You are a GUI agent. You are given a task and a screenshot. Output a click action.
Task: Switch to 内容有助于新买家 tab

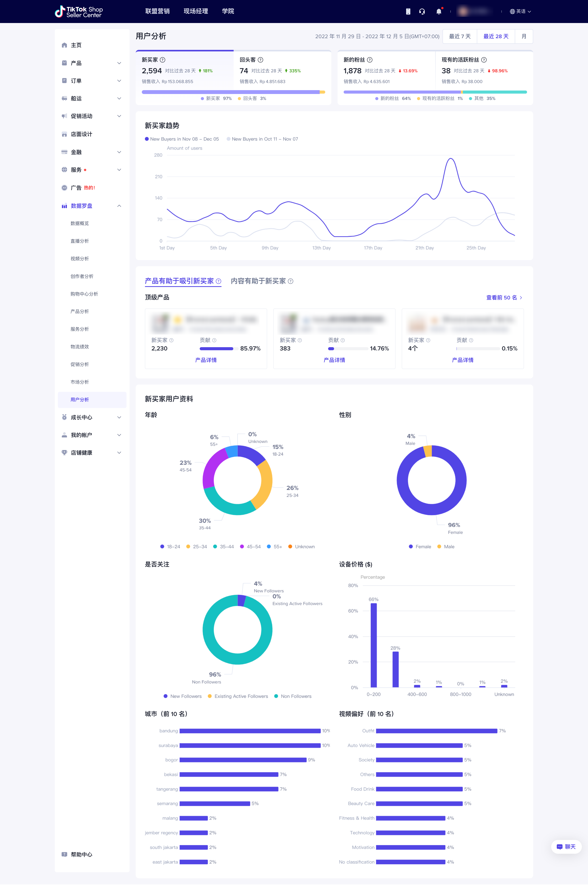click(x=258, y=281)
